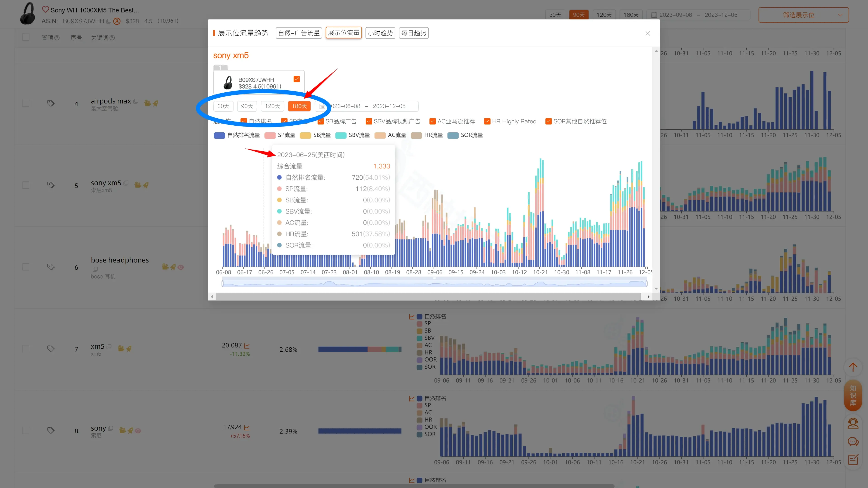868x488 pixels.
Task: Click the video camera icon in the sony xm5 row
Action: [137, 185]
